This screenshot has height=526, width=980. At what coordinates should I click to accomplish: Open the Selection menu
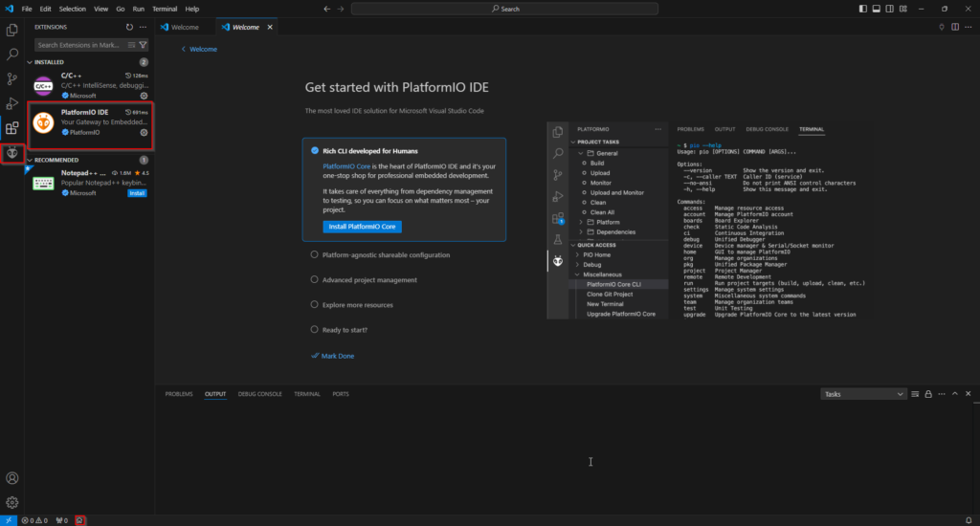pos(73,9)
